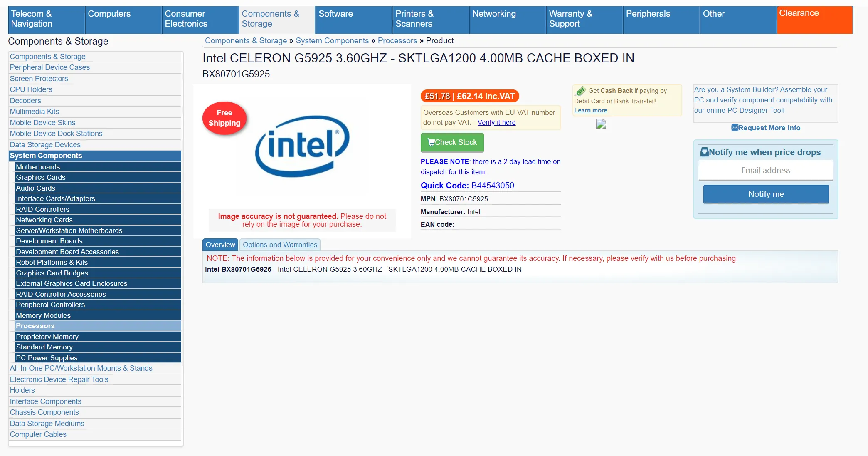868x456 pixels.
Task: Click the Notify me button
Action: tap(766, 194)
